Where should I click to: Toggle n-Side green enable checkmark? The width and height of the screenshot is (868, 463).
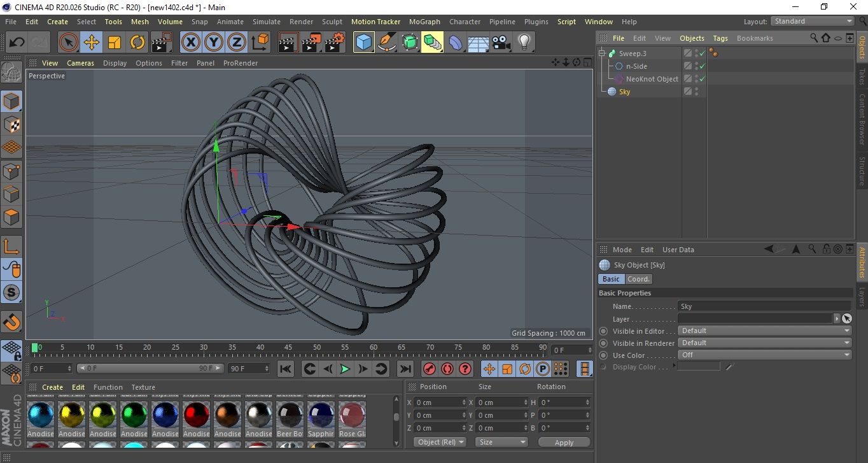point(703,66)
